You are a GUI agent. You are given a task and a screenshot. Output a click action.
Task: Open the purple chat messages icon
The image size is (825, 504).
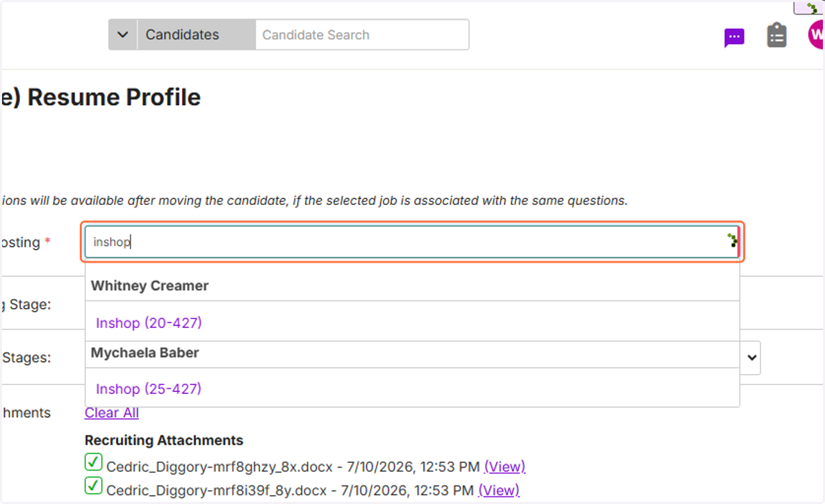(x=734, y=37)
